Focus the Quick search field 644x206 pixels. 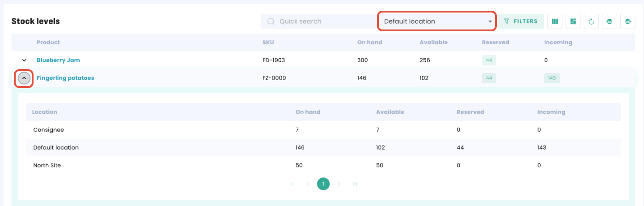point(319,21)
